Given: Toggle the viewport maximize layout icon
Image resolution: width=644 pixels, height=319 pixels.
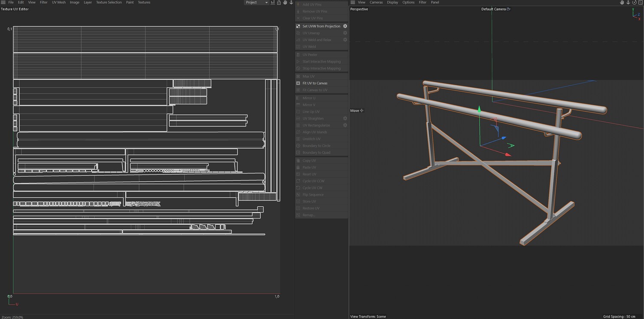Looking at the screenshot, I should 640,3.
